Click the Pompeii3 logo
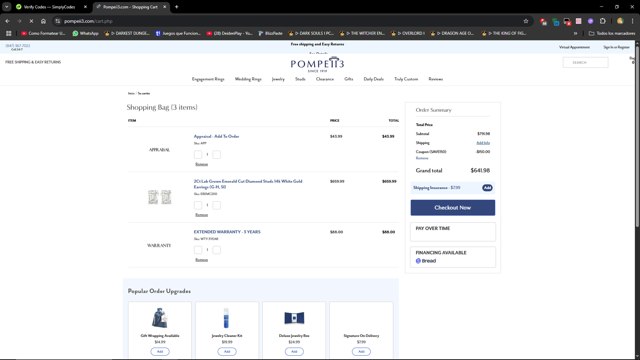Viewport: 640px width, 360px height. (317, 64)
